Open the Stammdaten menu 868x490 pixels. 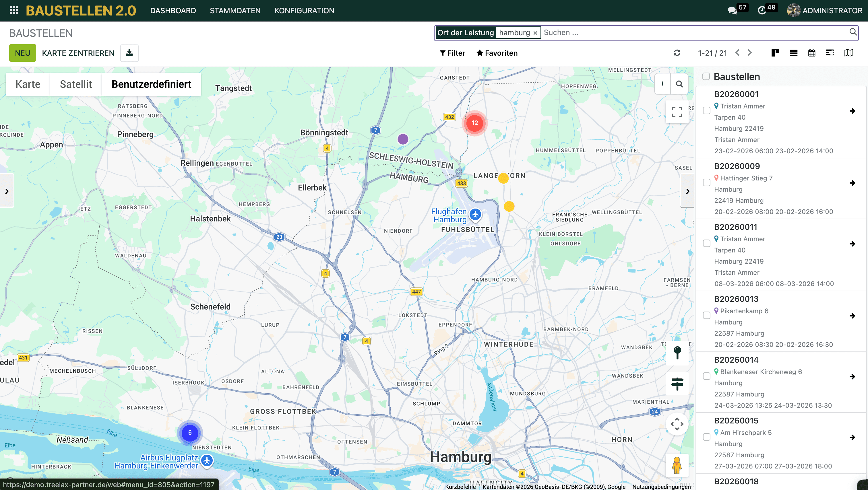235,10
